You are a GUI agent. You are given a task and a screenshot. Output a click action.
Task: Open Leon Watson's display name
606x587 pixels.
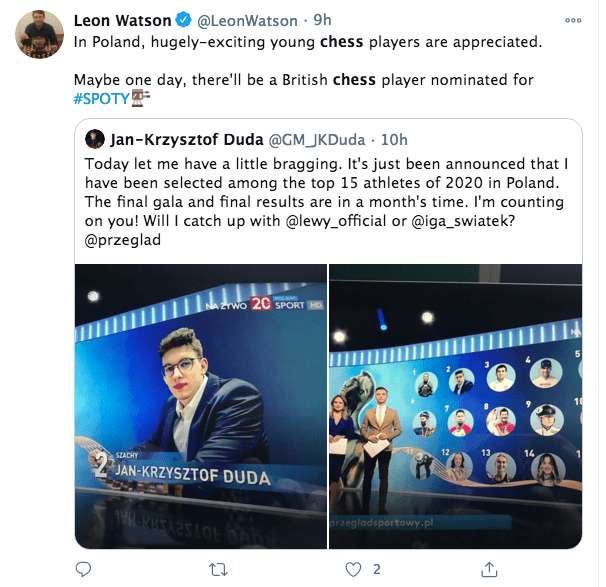coord(123,20)
